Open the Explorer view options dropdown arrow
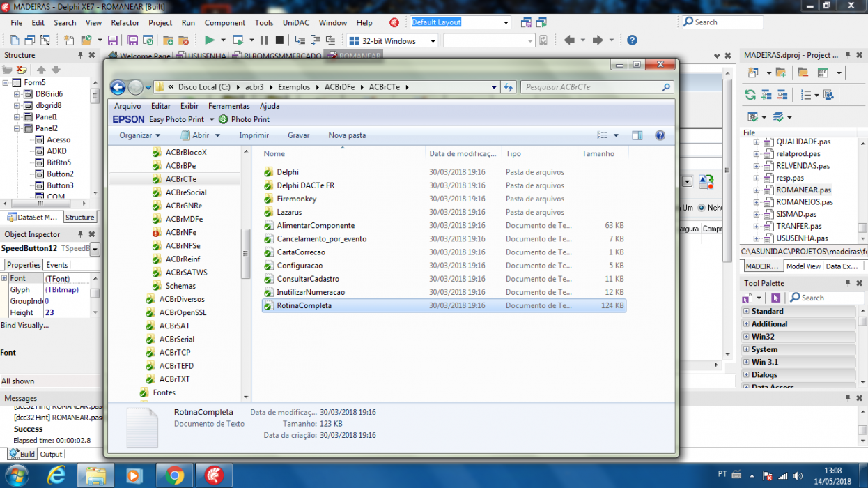The width and height of the screenshot is (868, 488). [616, 135]
